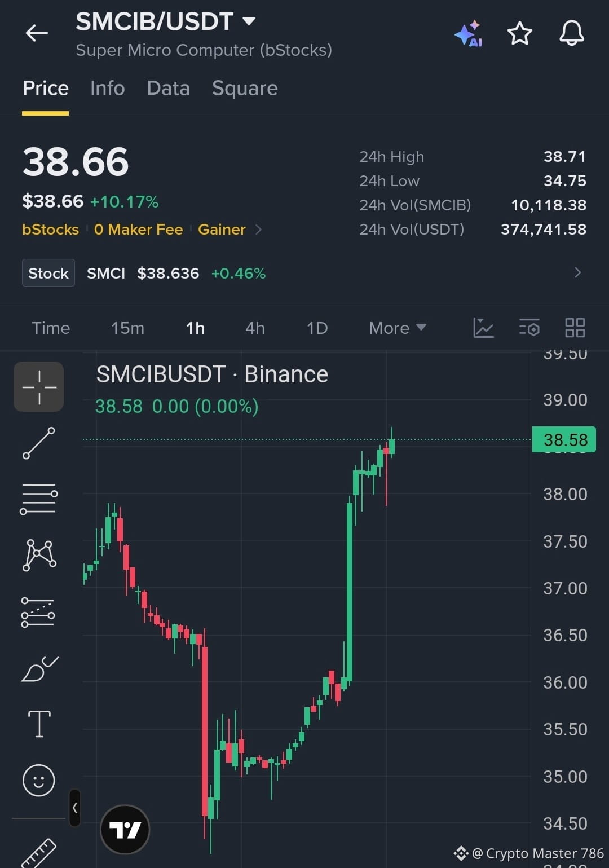Select the forecast projection tool
Image resolution: width=609 pixels, height=868 pixels.
(x=38, y=613)
